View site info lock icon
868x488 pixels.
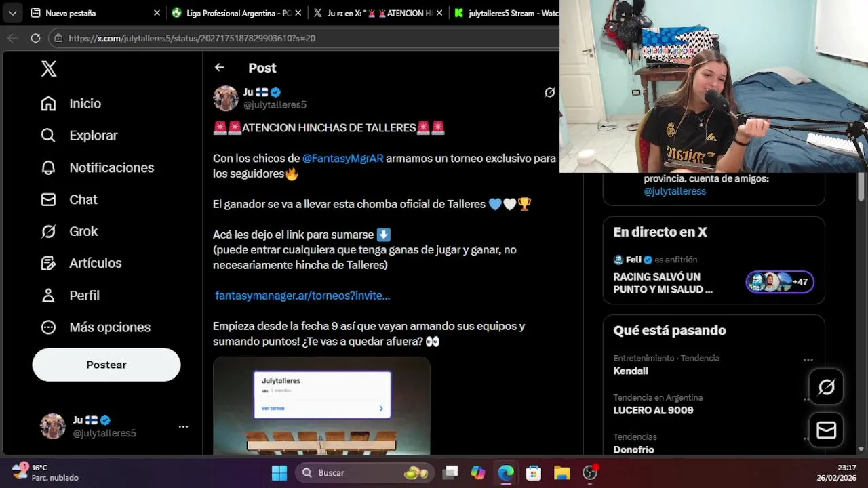(59, 38)
